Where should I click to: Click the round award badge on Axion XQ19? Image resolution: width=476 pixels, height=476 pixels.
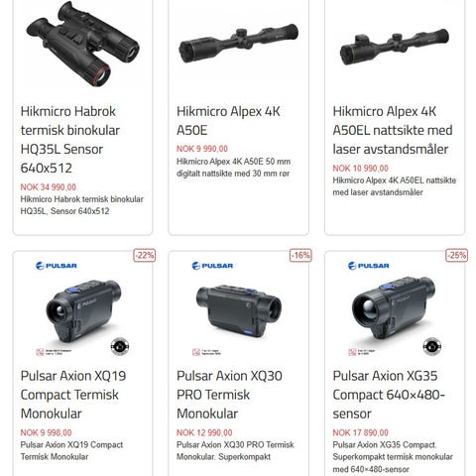tap(120, 346)
